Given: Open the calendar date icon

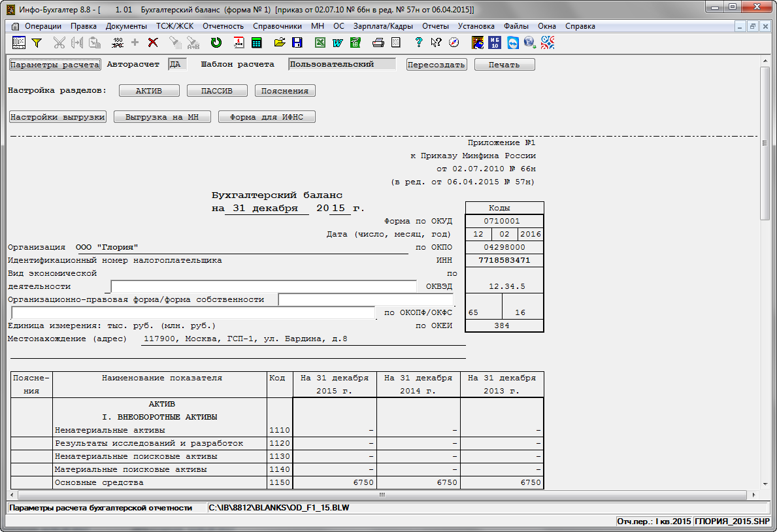Looking at the screenshot, I should pos(239,42).
